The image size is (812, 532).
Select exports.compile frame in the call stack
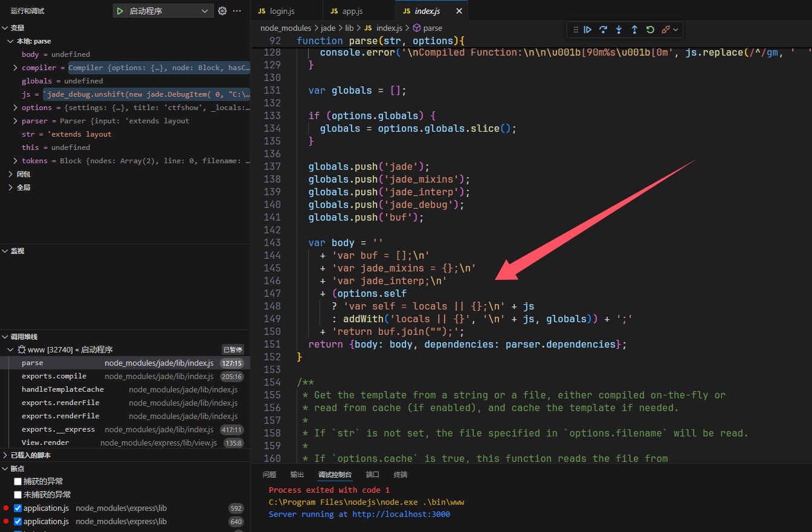(x=54, y=376)
